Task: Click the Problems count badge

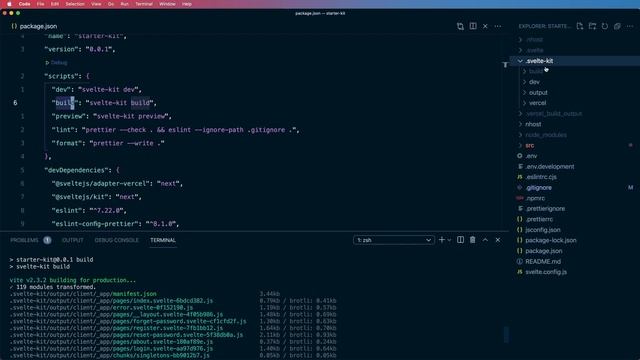Action: click(47, 240)
